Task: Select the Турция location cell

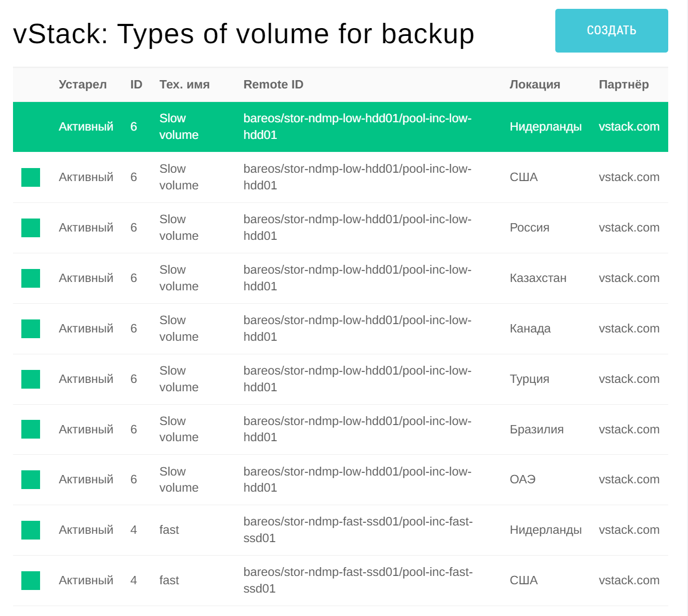Action: (529, 379)
